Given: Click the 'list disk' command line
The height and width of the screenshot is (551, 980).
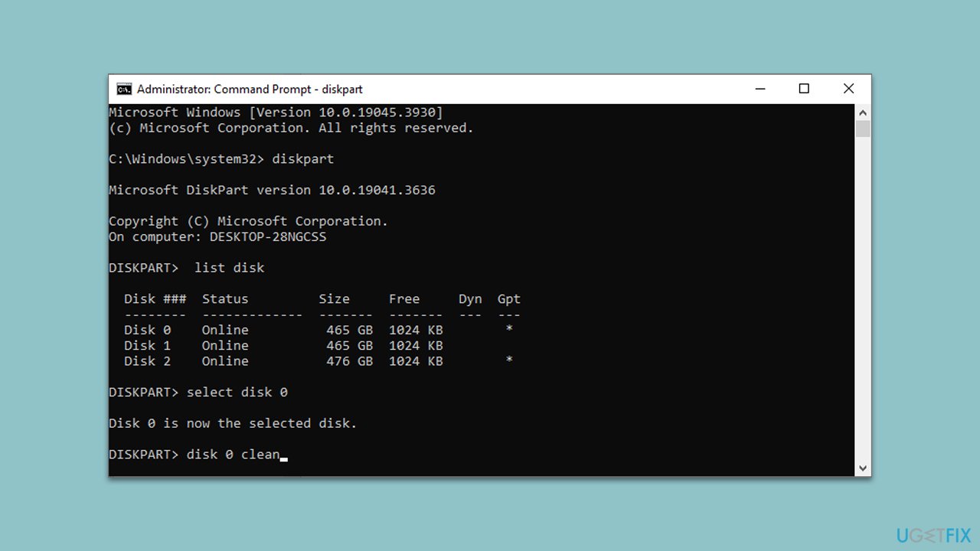Looking at the screenshot, I should click(187, 268).
